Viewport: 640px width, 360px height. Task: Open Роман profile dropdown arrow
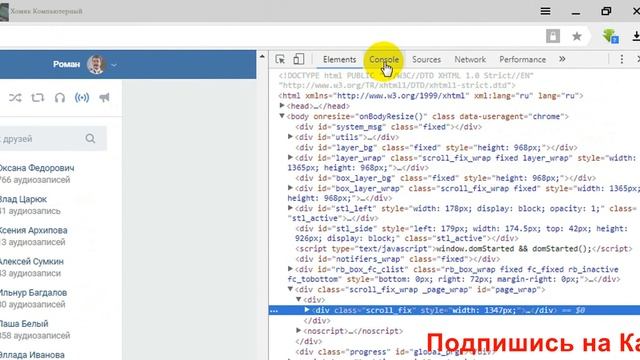pyautogui.click(x=114, y=65)
